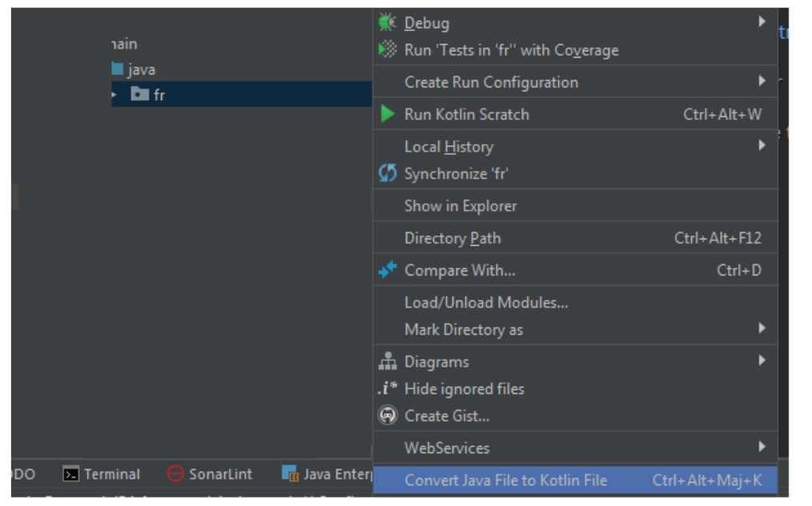The width and height of the screenshot is (812, 506).
Task: Select the java folder in project tree
Action: pos(140,70)
